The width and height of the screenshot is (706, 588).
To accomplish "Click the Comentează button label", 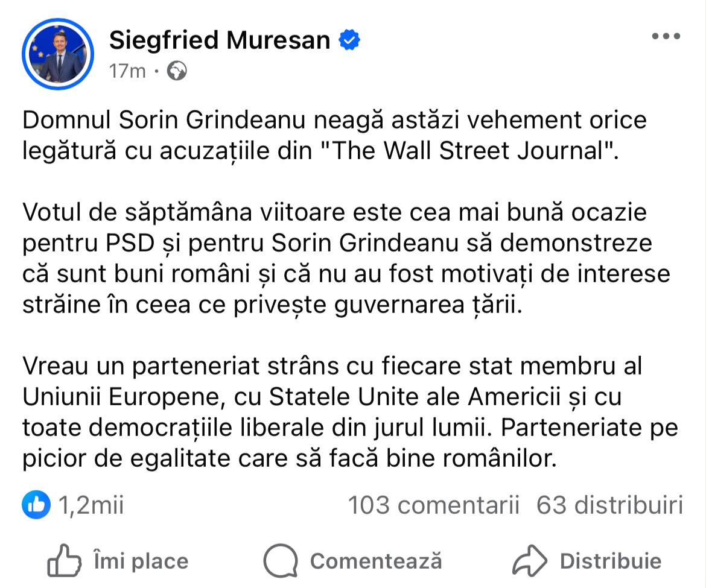I will click(x=376, y=561).
